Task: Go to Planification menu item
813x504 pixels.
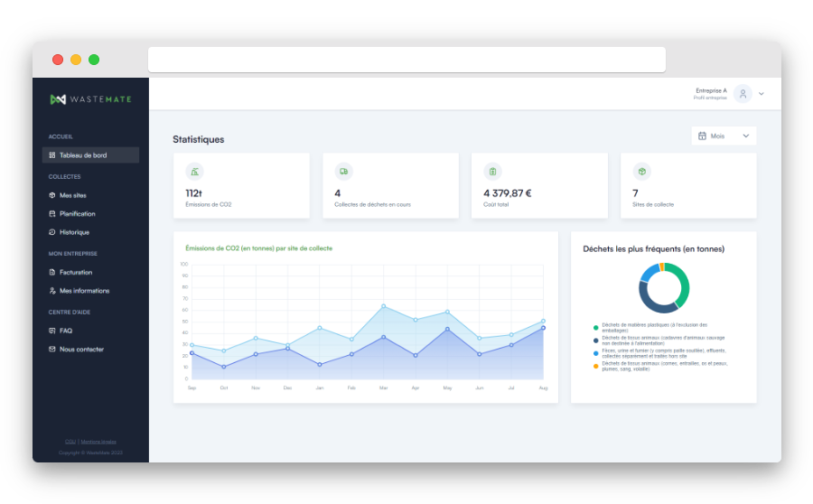Action: point(77,214)
